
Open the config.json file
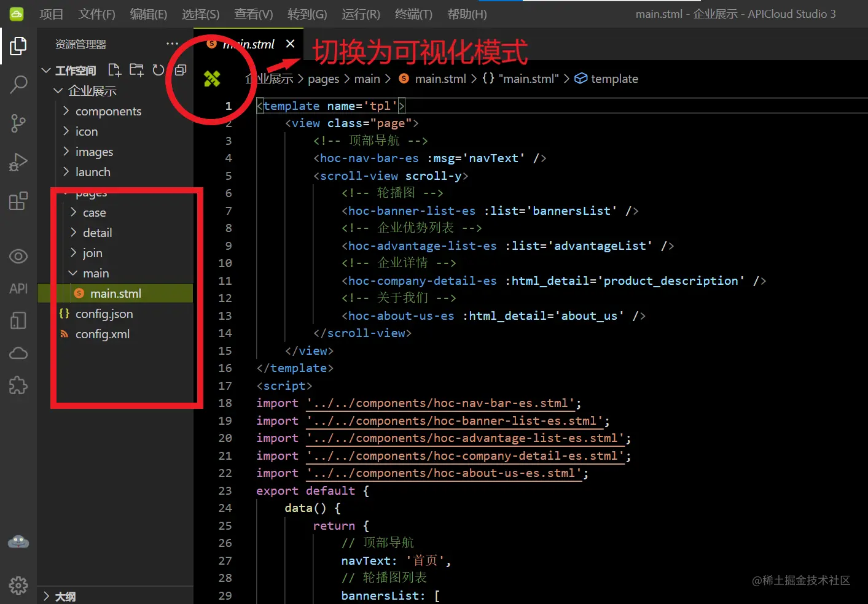(104, 314)
